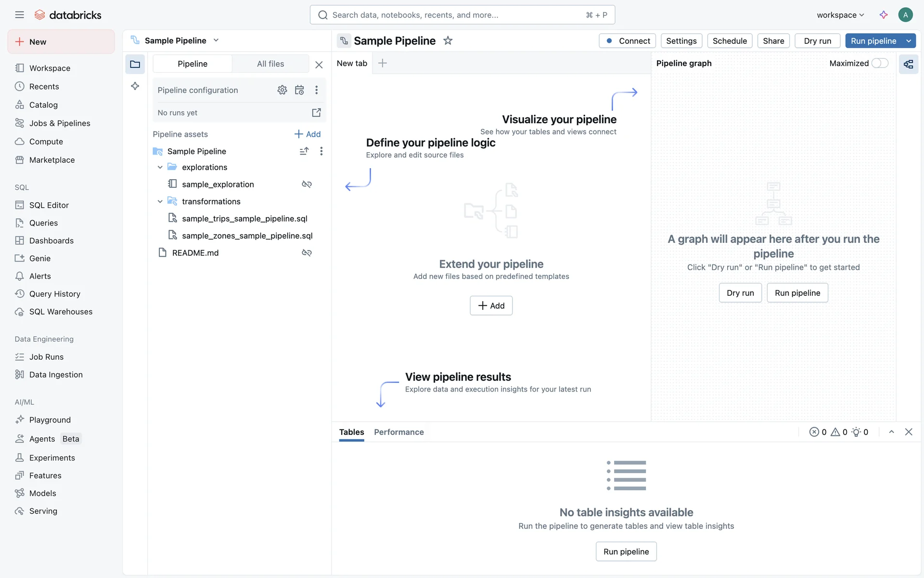Open the workspace selector dropdown
Viewport: 924px width, 578px height.
click(x=840, y=15)
